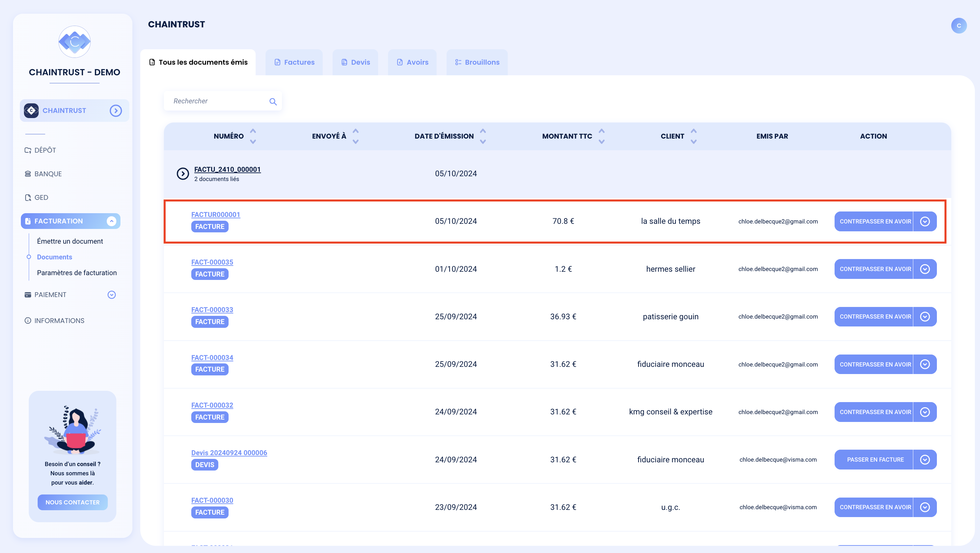
Task: Open FACTU_2410_000001 document link
Action: pos(228,169)
